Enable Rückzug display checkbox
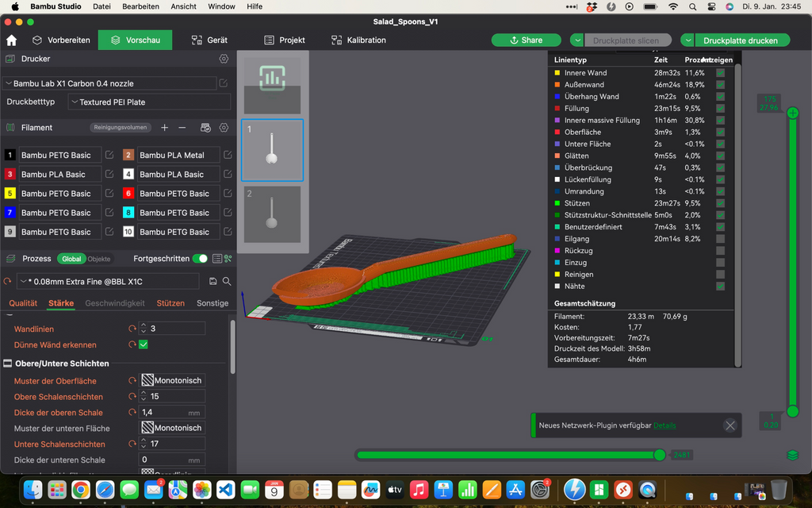 tap(720, 251)
